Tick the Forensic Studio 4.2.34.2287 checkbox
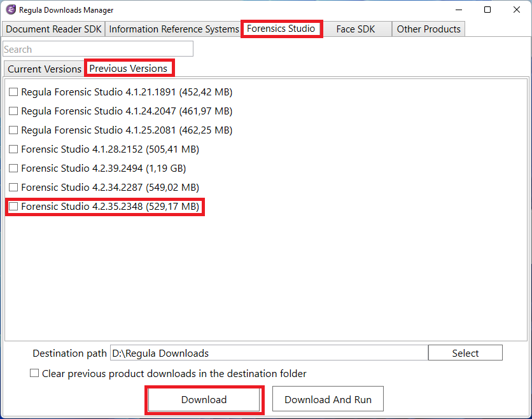This screenshot has width=532, height=419. (13, 187)
